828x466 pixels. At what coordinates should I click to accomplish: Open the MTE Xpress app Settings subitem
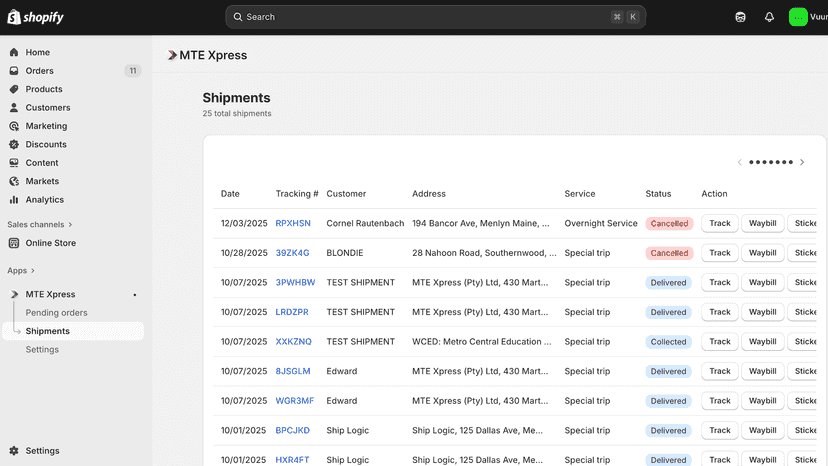(42, 350)
